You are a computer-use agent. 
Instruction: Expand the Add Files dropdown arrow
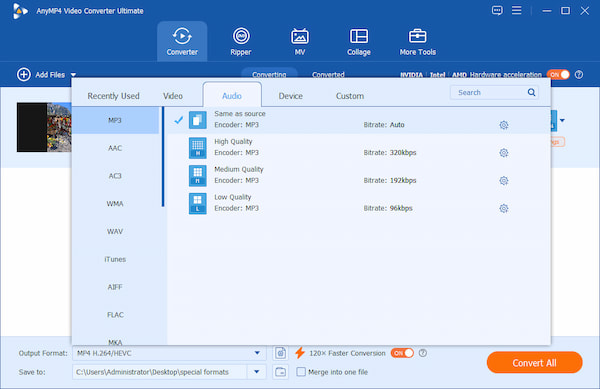[x=73, y=75]
